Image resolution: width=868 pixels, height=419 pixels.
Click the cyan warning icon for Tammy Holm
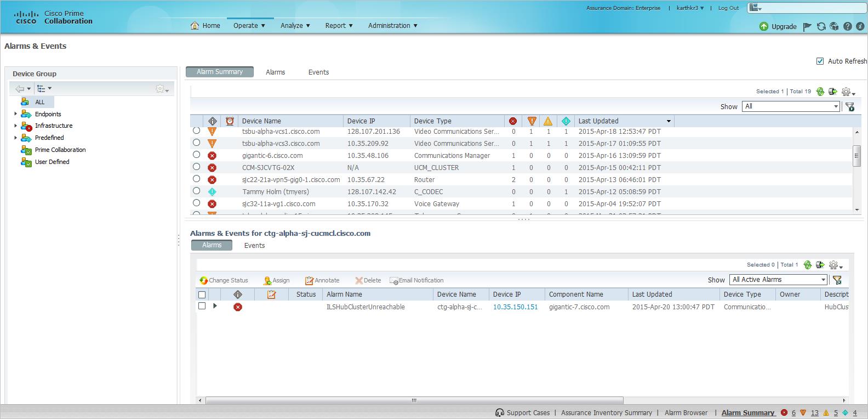point(212,192)
